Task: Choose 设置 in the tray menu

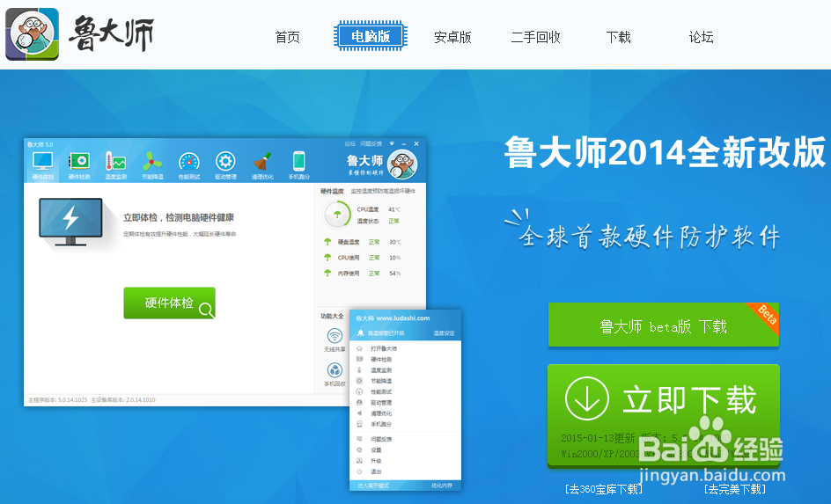Action: click(x=376, y=450)
